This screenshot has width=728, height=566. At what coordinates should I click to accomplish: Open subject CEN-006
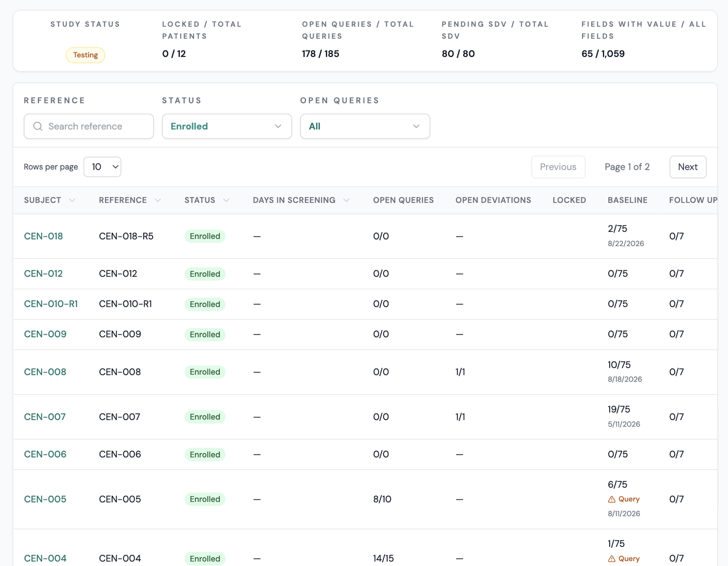[45, 454]
